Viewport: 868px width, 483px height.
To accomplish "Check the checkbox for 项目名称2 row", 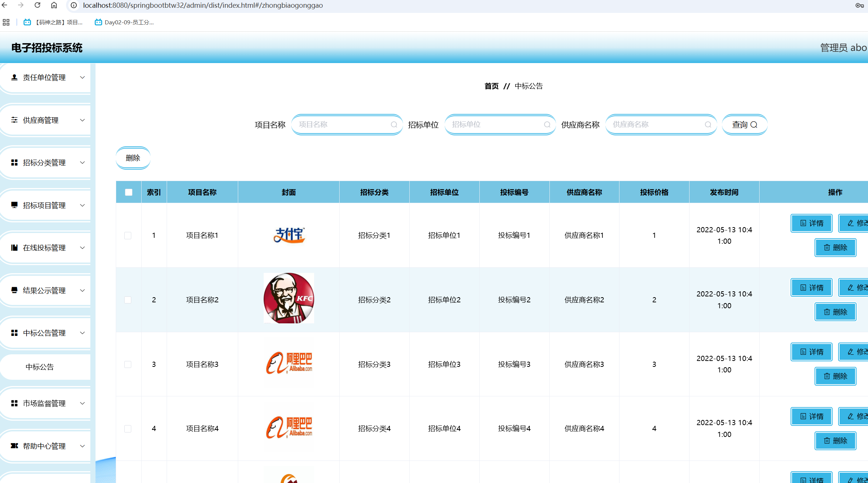I will point(128,300).
